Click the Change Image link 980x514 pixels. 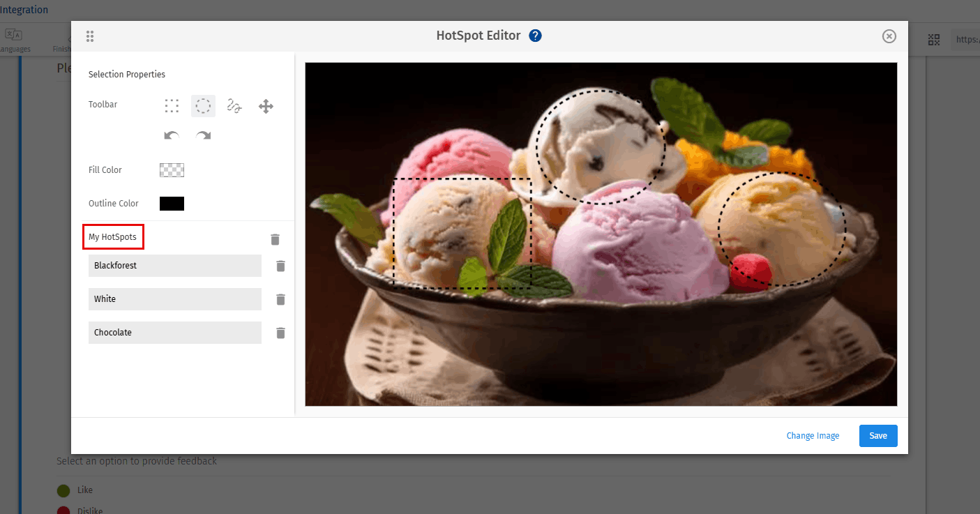[813, 435]
